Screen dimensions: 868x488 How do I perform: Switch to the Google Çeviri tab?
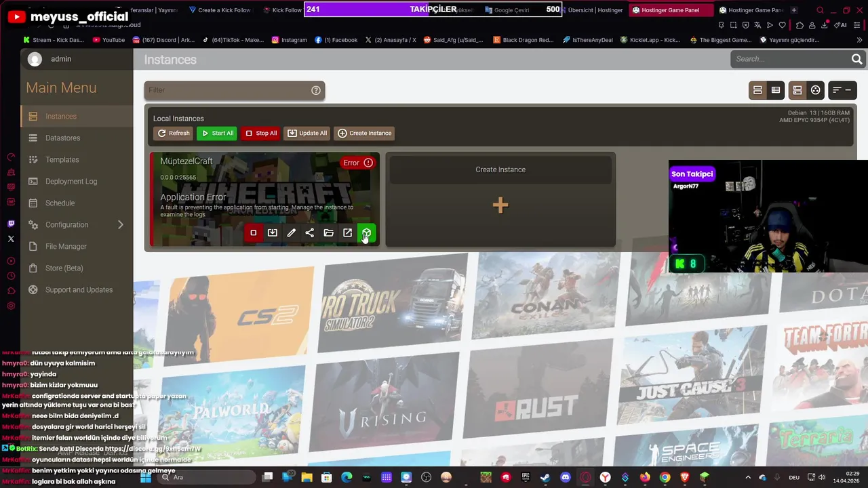(x=507, y=10)
